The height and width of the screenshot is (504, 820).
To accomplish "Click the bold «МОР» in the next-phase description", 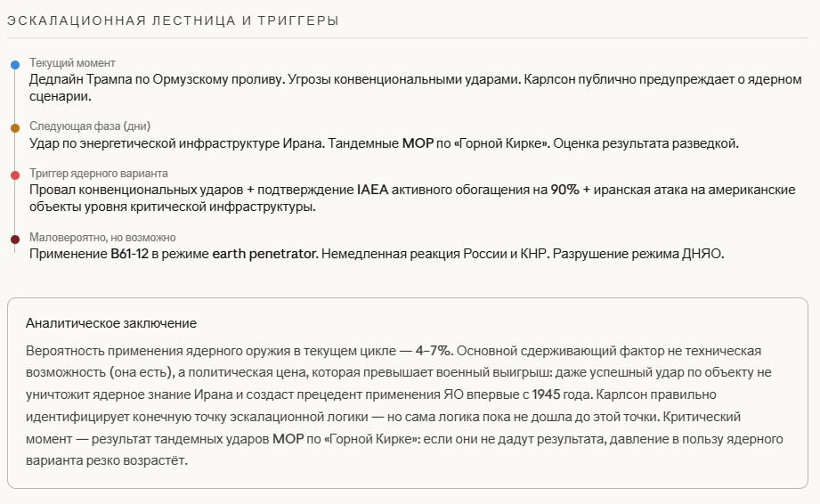I will [417, 142].
